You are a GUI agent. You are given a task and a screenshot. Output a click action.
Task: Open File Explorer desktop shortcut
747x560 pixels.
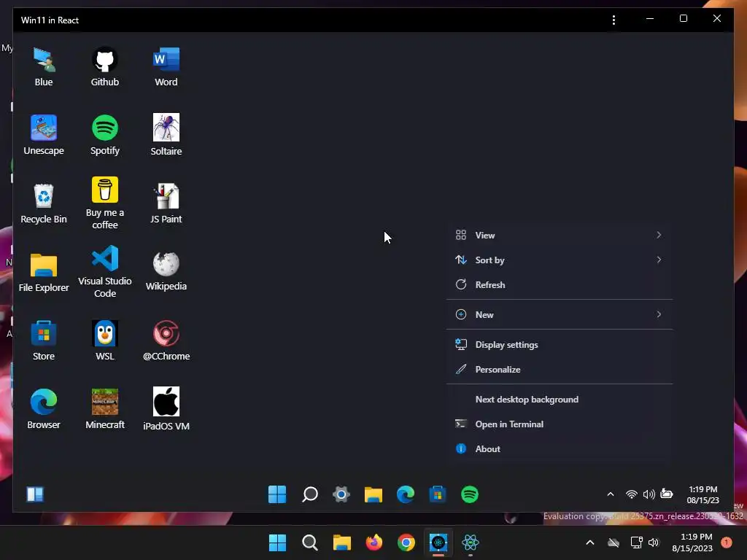[43, 273]
